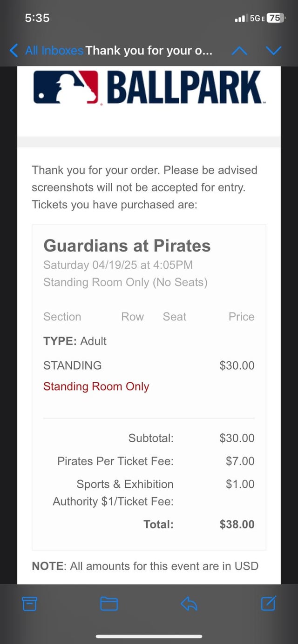Tap the back chevron beside All Inboxes
The image size is (298, 644).
point(14,50)
